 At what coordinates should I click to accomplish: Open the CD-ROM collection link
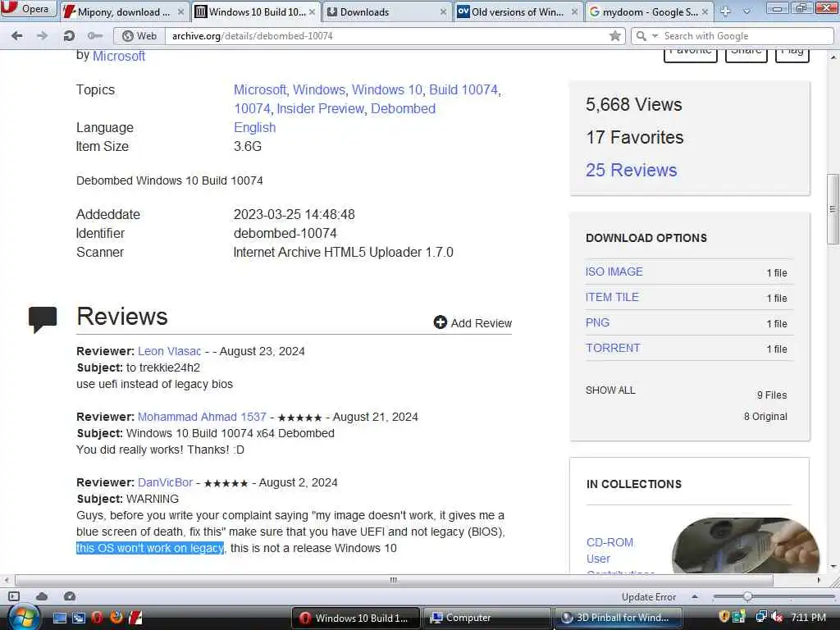point(609,543)
